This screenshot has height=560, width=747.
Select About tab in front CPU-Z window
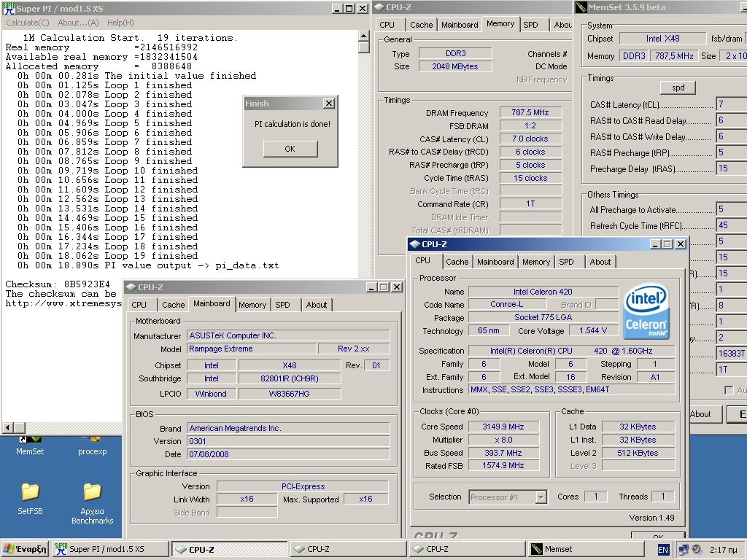pos(600,262)
